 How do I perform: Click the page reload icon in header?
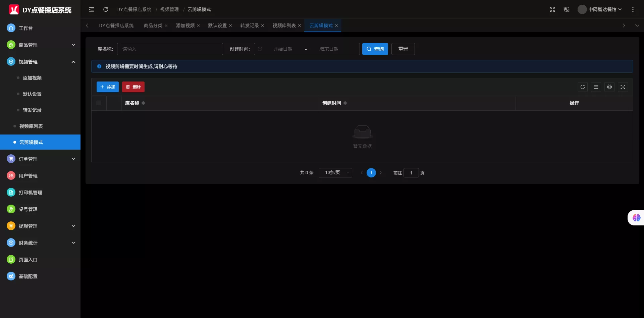coord(106,9)
